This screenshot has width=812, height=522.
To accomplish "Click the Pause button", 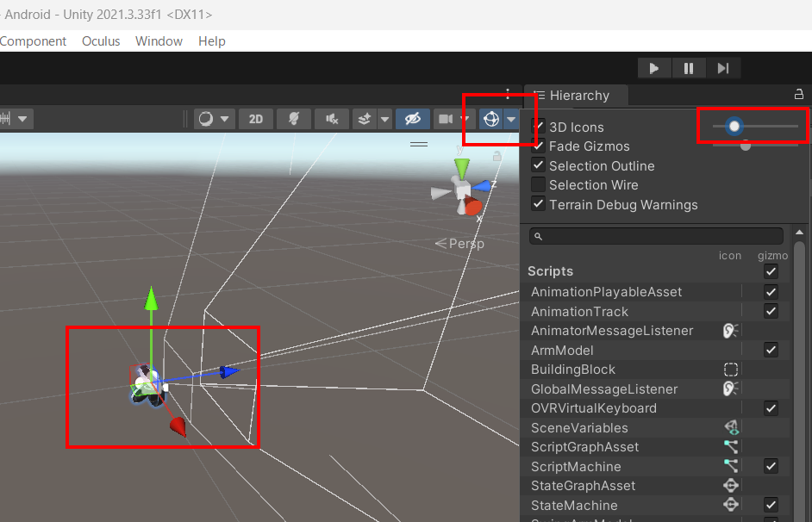I will [x=689, y=68].
